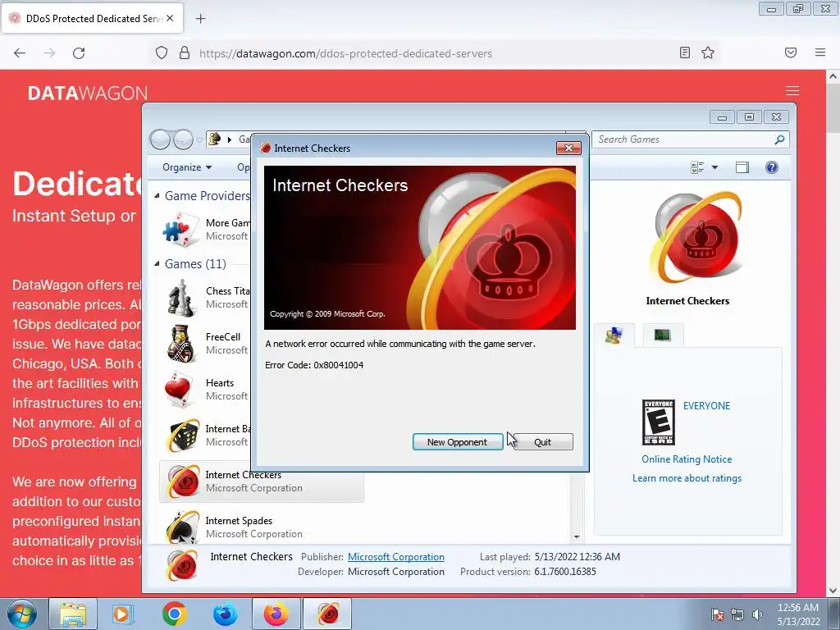Click the network tray icon
This screenshot has height=630, width=840.
[737, 614]
